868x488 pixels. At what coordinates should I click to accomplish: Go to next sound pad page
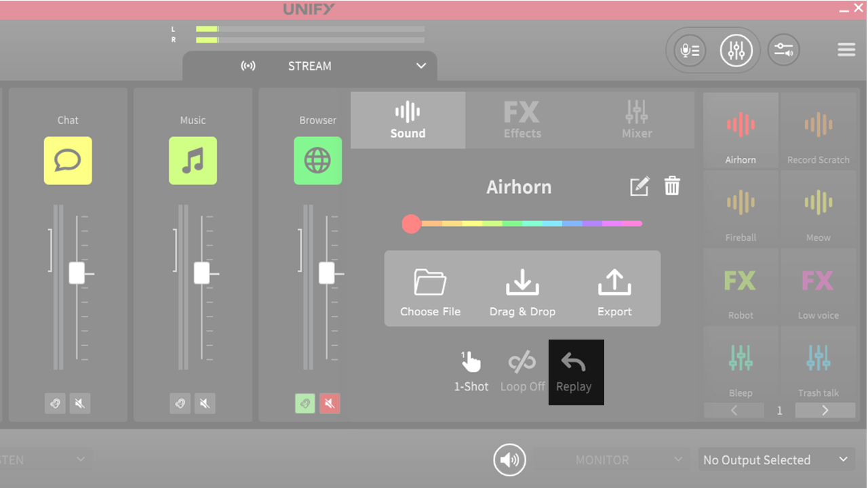tap(825, 410)
